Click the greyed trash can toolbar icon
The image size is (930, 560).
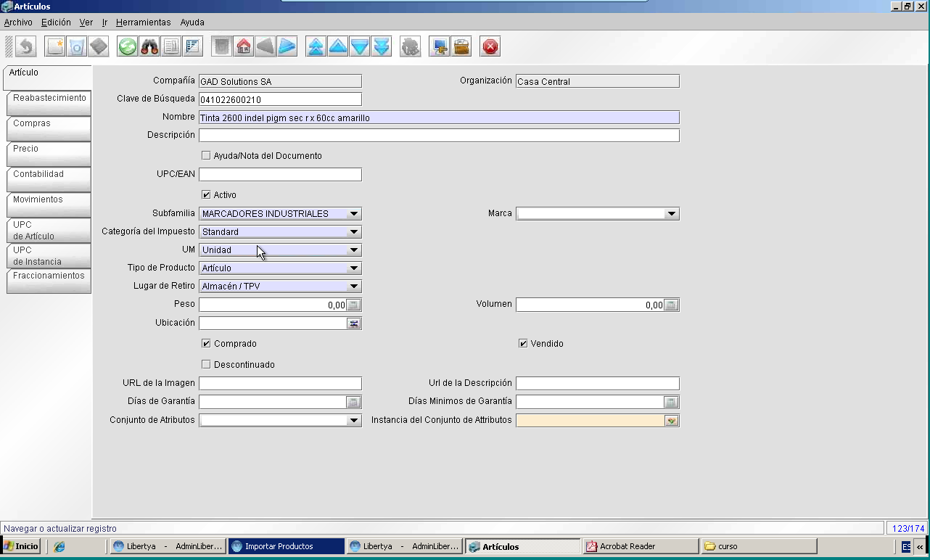[222, 47]
